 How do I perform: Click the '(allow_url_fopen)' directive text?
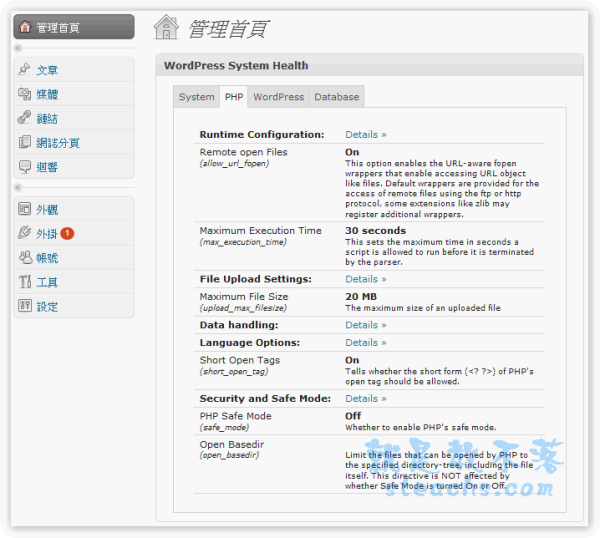point(234,163)
